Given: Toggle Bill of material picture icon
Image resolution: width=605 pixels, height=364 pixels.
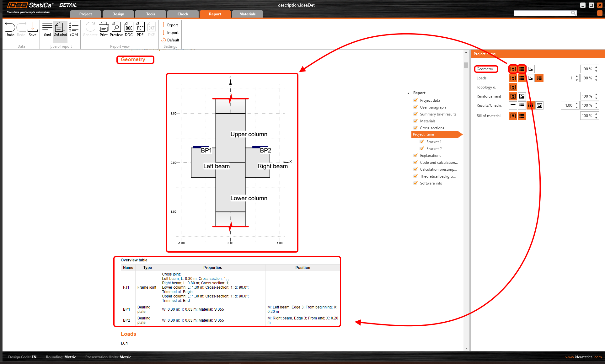Looking at the screenshot, I should click(513, 116).
